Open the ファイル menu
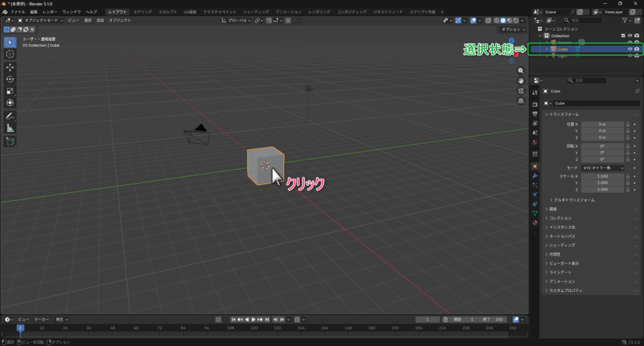 pyautogui.click(x=18, y=12)
